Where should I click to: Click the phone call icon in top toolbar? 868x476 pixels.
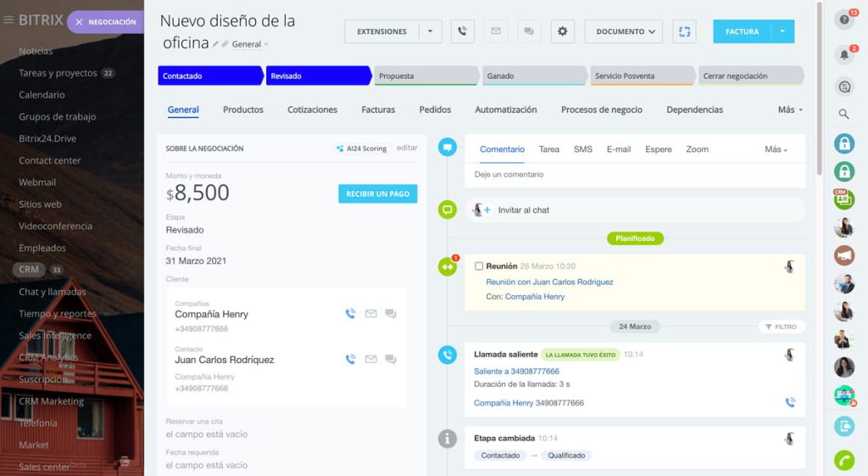462,31
